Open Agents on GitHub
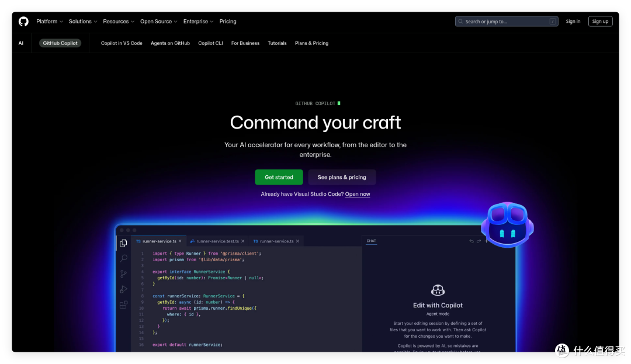This screenshot has width=631, height=364. (170, 43)
